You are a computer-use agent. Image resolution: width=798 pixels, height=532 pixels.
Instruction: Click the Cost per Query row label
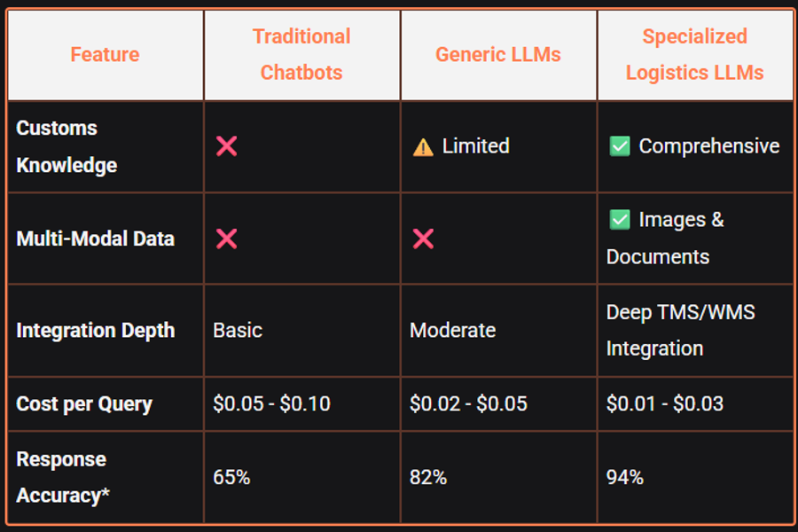click(x=84, y=404)
